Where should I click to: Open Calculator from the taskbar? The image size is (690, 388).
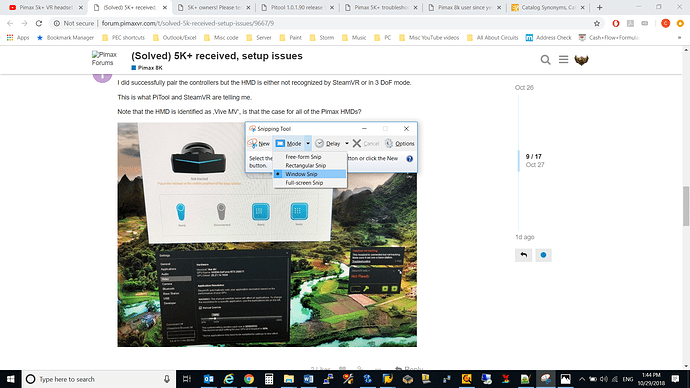269,379
